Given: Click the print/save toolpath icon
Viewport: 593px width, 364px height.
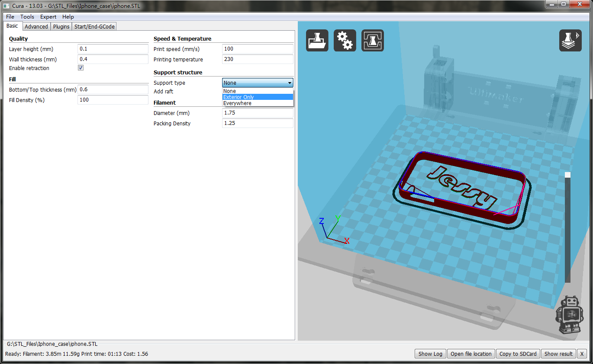Looking at the screenshot, I should pos(373,41).
